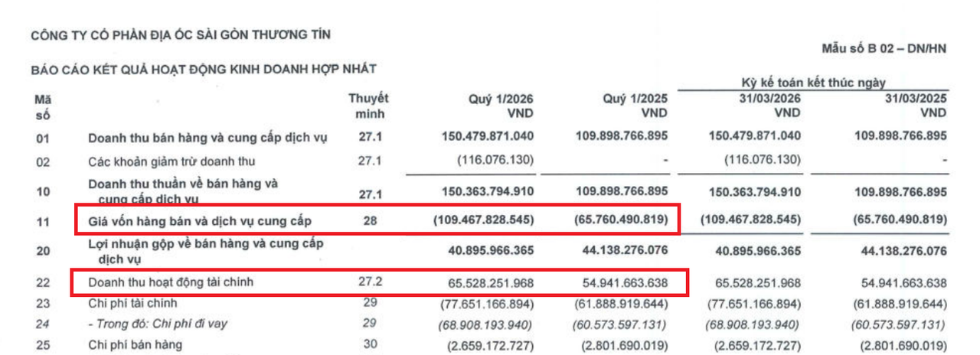Click the company name heading text

click(181, 35)
